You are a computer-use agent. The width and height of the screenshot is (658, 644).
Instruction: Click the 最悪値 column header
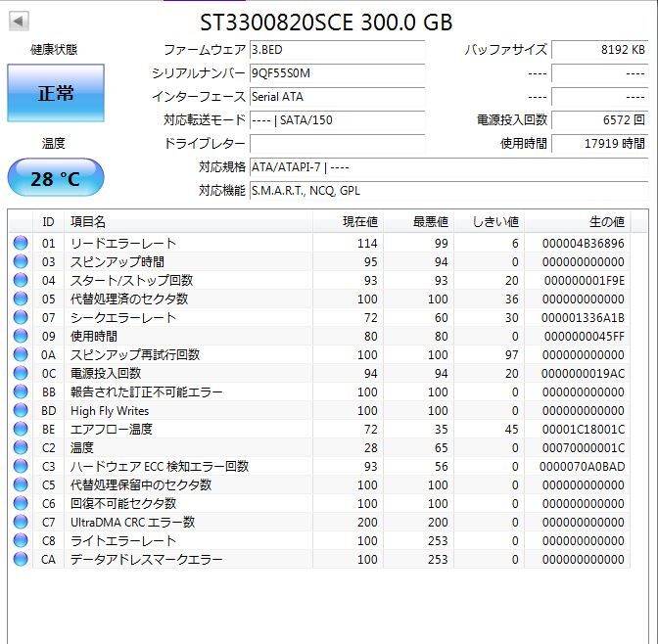pyautogui.click(x=418, y=221)
